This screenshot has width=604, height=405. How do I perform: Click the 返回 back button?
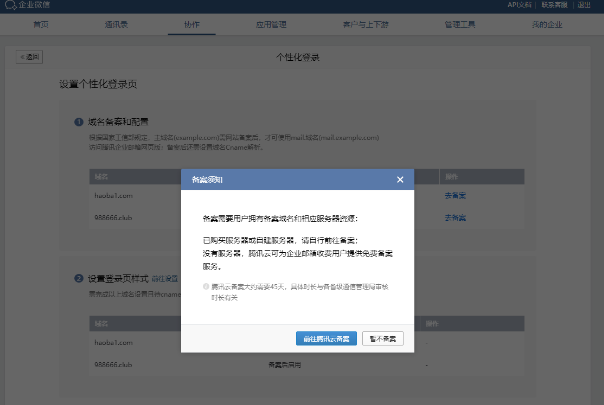[30, 57]
